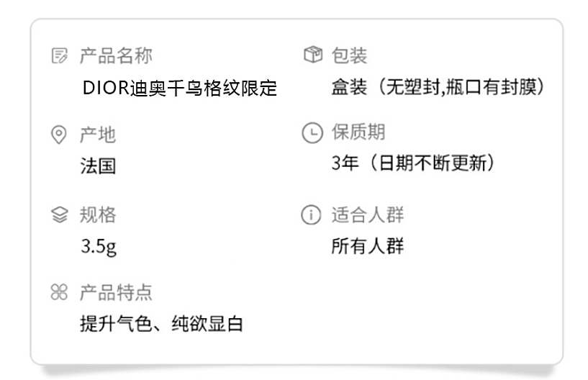Select the 产地 heading label
Image resolution: width=588 pixels, height=380 pixels.
pyautogui.click(x=97, y=135)
